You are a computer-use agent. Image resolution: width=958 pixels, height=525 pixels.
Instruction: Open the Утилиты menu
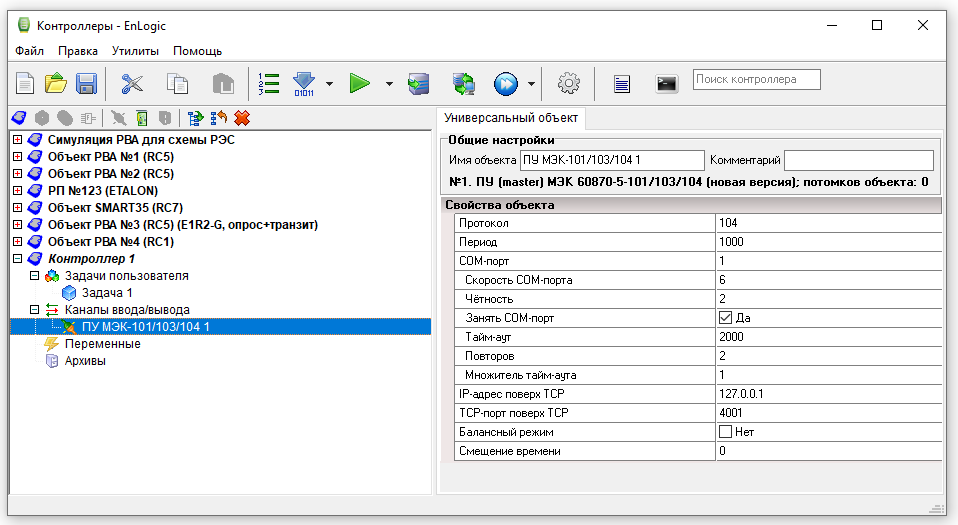point(135,51)
